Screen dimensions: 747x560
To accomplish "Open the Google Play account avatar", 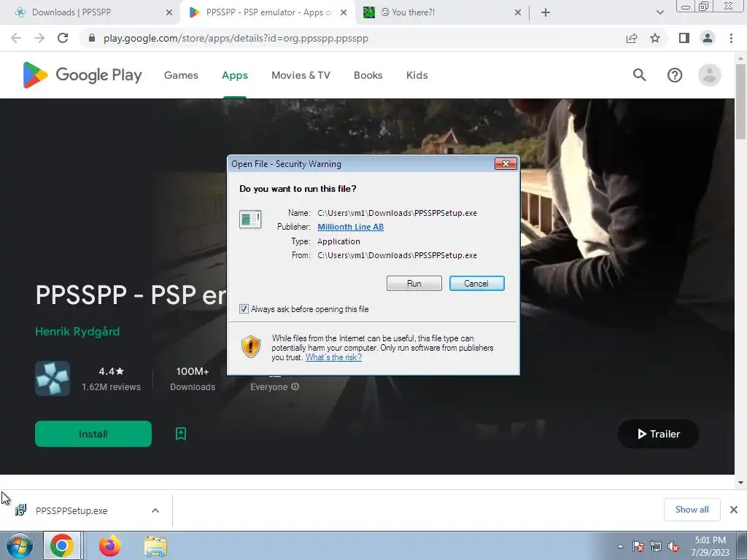I will (709, 75).
